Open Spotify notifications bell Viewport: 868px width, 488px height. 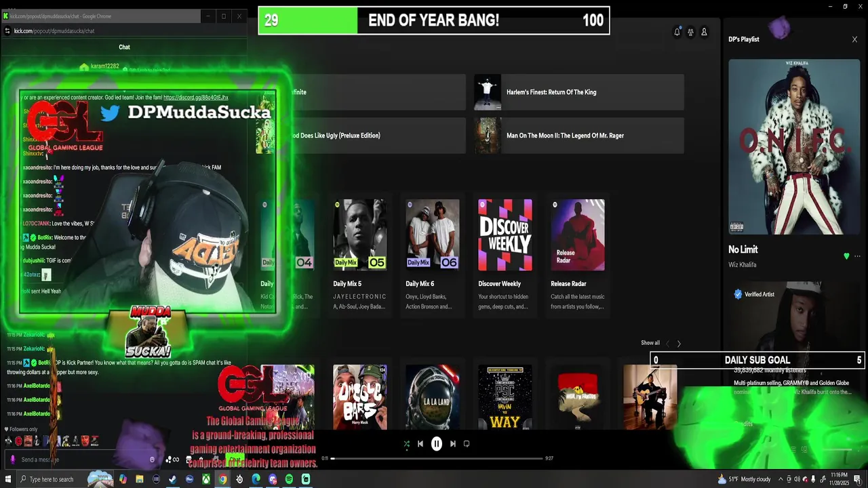coord(677,32)
